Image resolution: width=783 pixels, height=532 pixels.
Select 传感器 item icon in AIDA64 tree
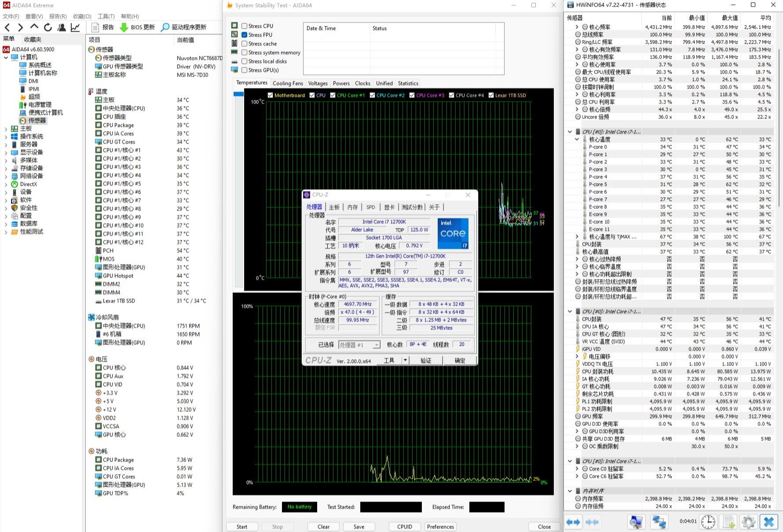[x=23, y=121]
